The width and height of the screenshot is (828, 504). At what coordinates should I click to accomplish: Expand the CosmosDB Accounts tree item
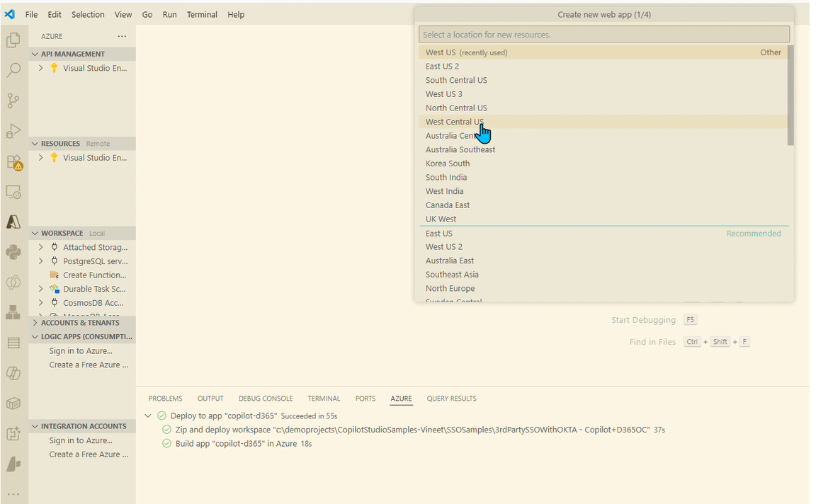point(40,302)
